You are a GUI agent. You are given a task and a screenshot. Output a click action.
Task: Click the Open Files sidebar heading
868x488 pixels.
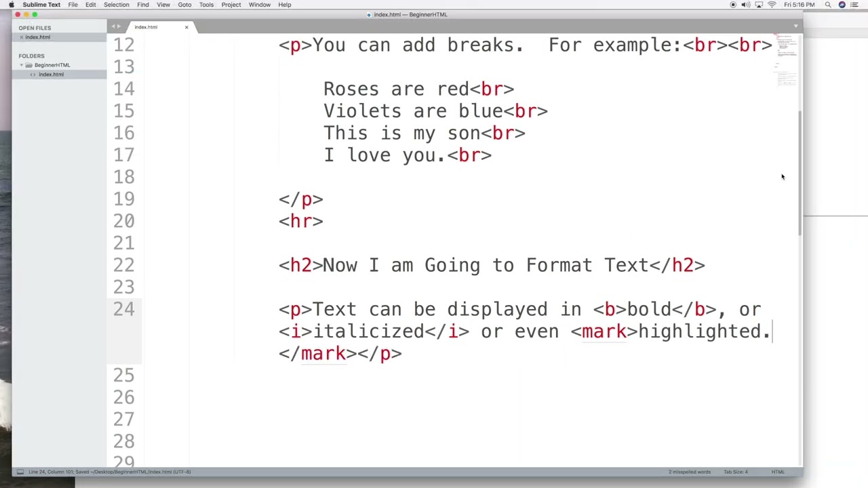pyautogui.click(x=35, y=28)
